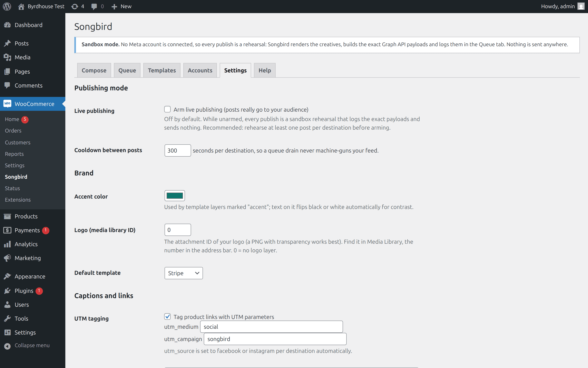Open the WooCommerce Settings submenu link

tap(14, 166)
